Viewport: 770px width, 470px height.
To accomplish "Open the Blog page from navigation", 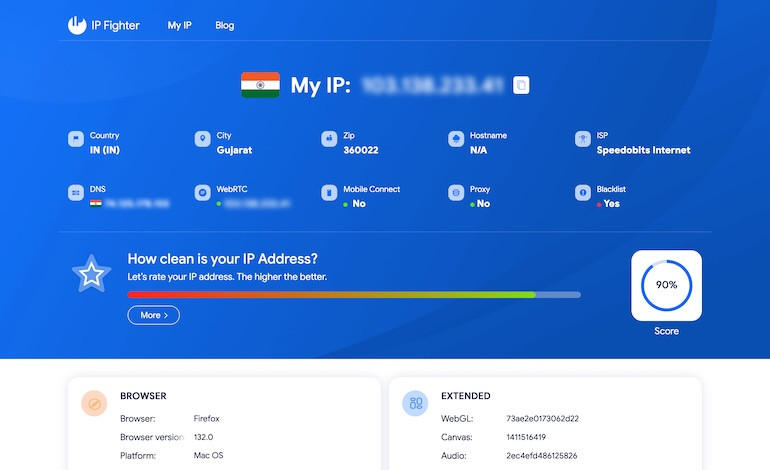I will [x=225, y=25].
